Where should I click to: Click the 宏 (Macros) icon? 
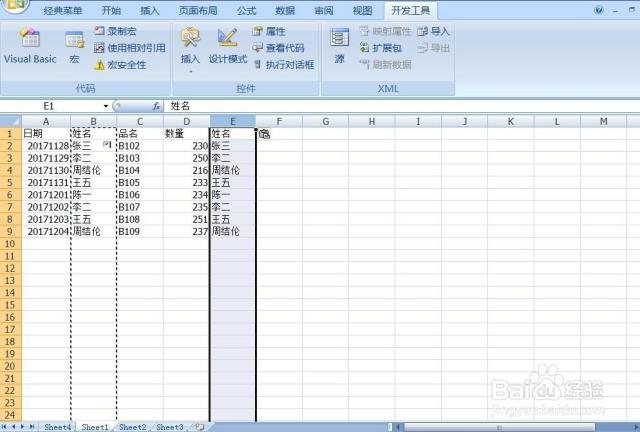(x=75, y=46)
